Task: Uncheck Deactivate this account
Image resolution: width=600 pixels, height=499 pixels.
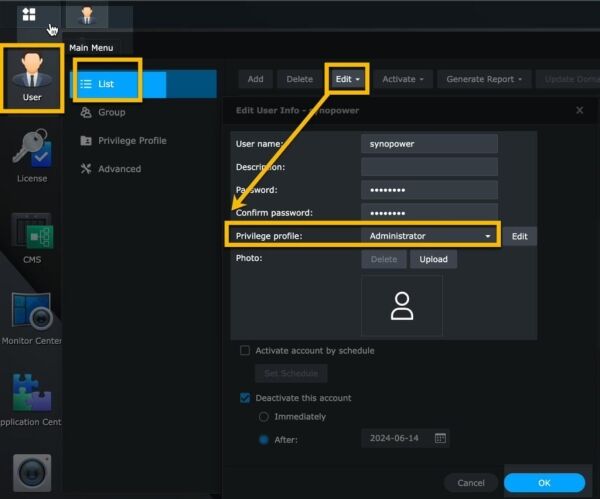Action: click(x=245, y=398)
